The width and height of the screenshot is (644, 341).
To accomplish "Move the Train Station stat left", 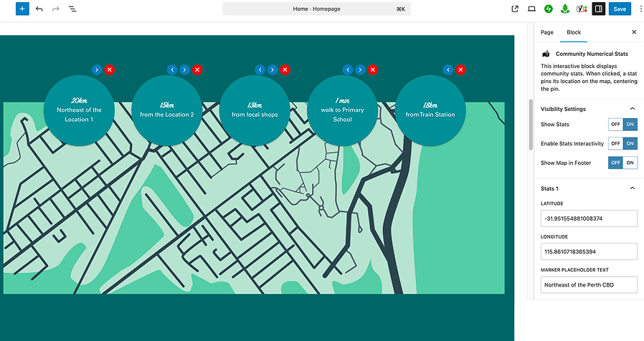I will pyautogui.click(x=448, y=69).
